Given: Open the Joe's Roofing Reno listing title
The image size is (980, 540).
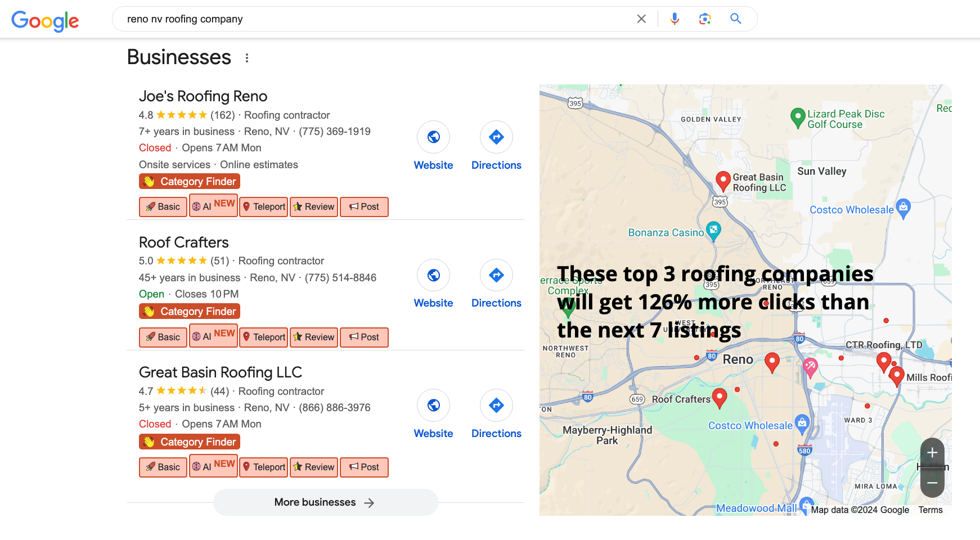Looking at the screenshot, I should click(203, 96).
